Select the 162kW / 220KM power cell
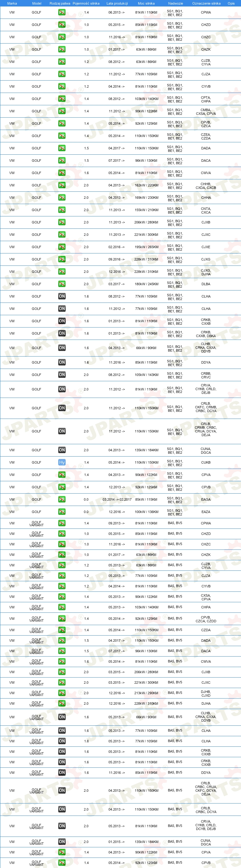The height and width of the screenshot is (868, 241). (146, 185)
